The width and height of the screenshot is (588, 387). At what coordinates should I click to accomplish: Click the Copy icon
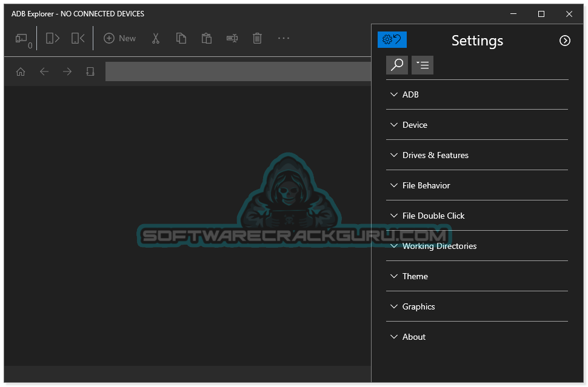(x=181, y=38)
